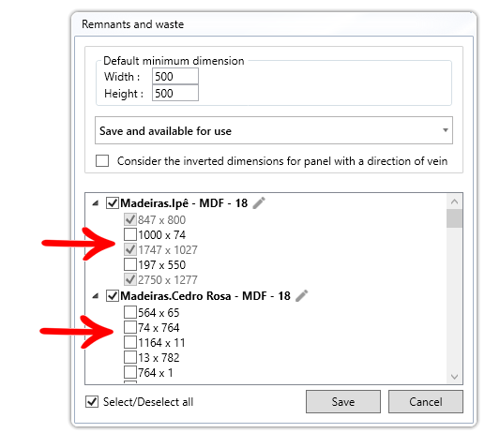
Task: Check the 74 x 764 remnant
Action: [130, 327]
